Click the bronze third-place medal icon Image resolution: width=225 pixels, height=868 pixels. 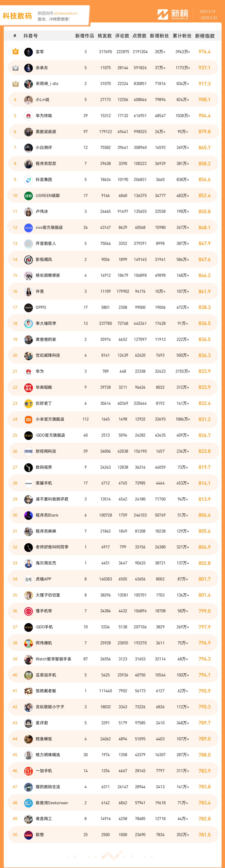[x=15, y=84]
